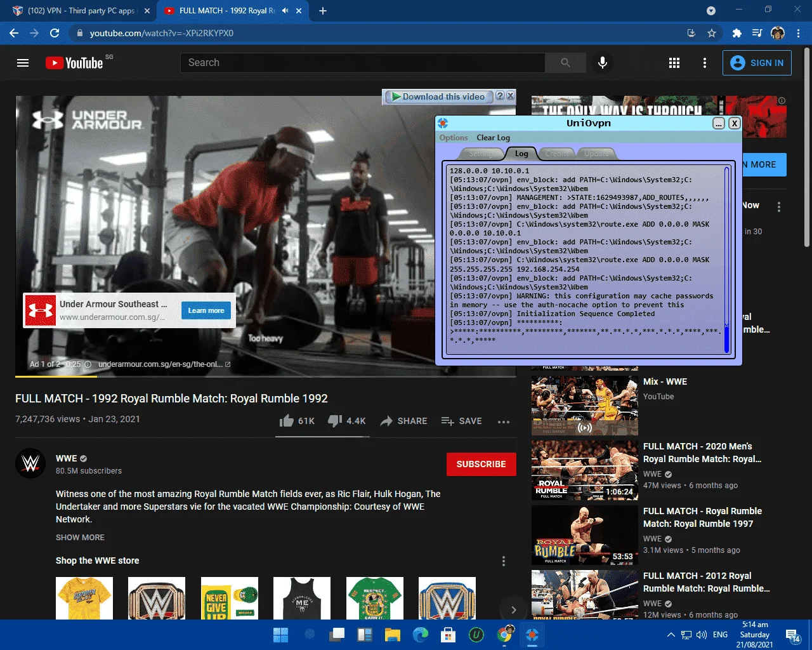Viewport: 812px width, 650px height.
Task: Open Options menu in UniOvpn
Action: point(454,138)
